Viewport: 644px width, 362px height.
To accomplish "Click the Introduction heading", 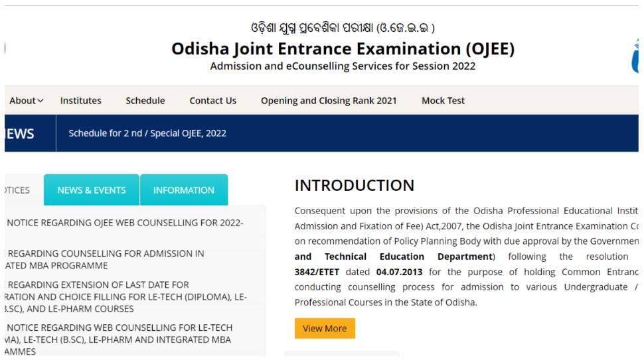I will coord(355,185).
